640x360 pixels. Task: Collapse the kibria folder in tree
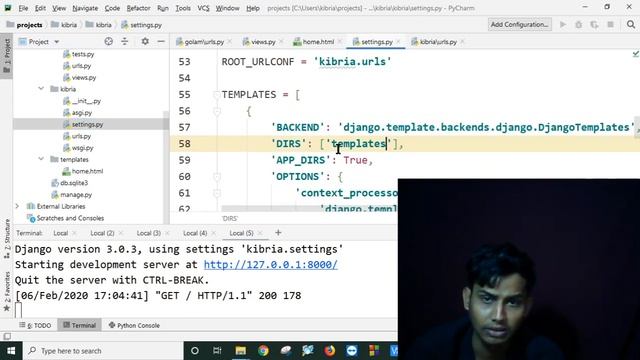pyautogui.click(x=41, y=89)
